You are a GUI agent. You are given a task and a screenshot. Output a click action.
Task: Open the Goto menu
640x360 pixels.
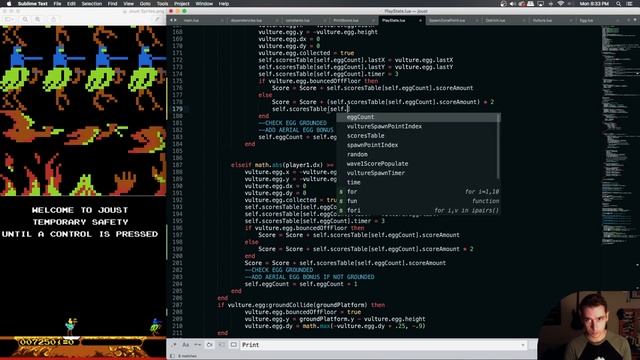(145, 4)
